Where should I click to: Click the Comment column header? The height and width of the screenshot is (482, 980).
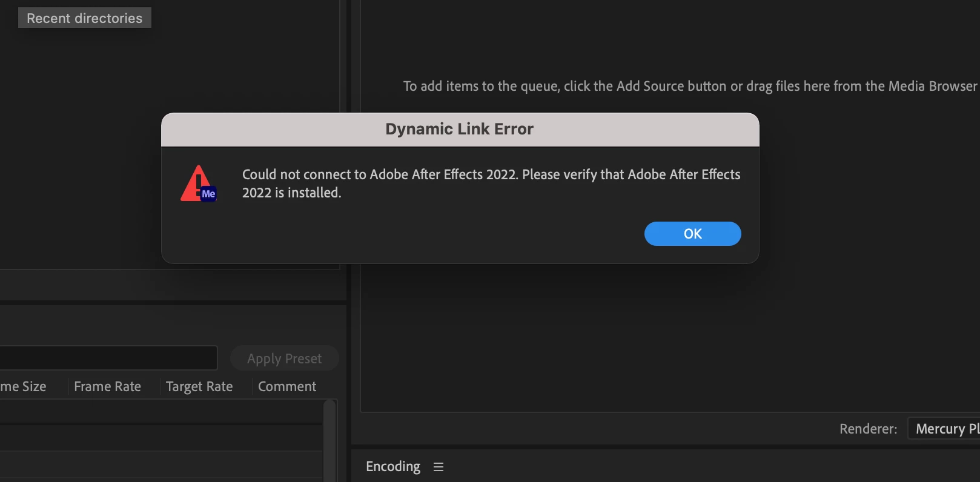pos(287,386)
